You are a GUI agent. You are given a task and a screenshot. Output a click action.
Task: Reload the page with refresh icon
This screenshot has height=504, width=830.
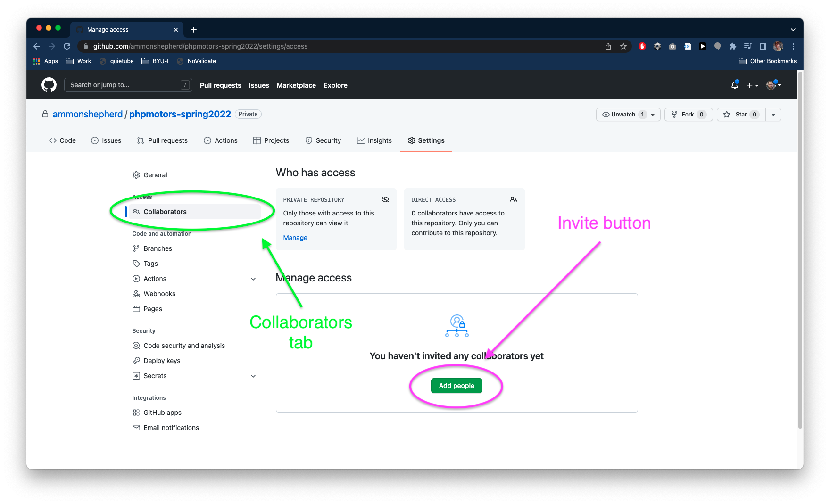[67, 46]
